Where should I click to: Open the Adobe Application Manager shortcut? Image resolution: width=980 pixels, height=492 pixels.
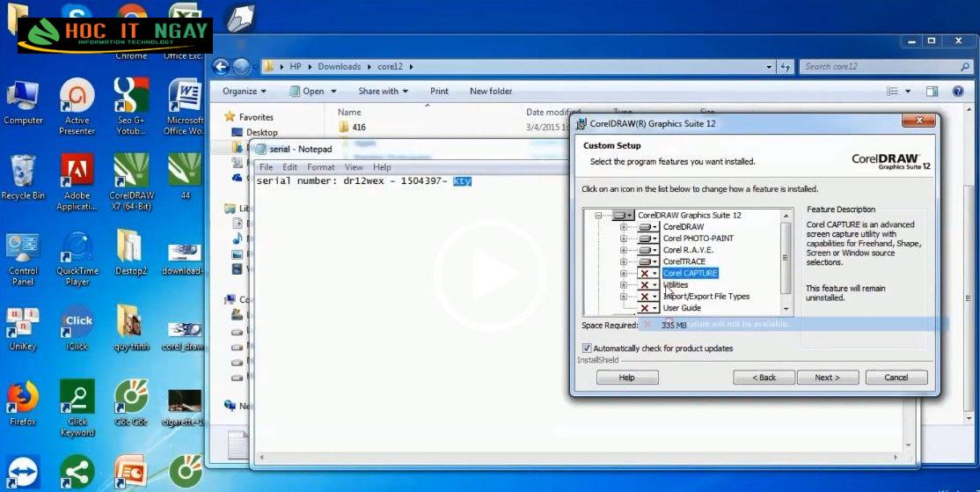click(x=77, y=182)
